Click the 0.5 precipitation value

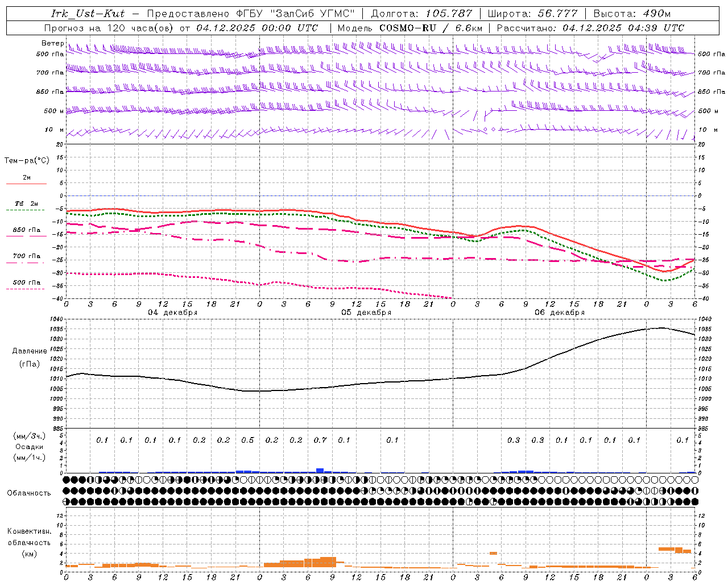(x=247, y=440)
